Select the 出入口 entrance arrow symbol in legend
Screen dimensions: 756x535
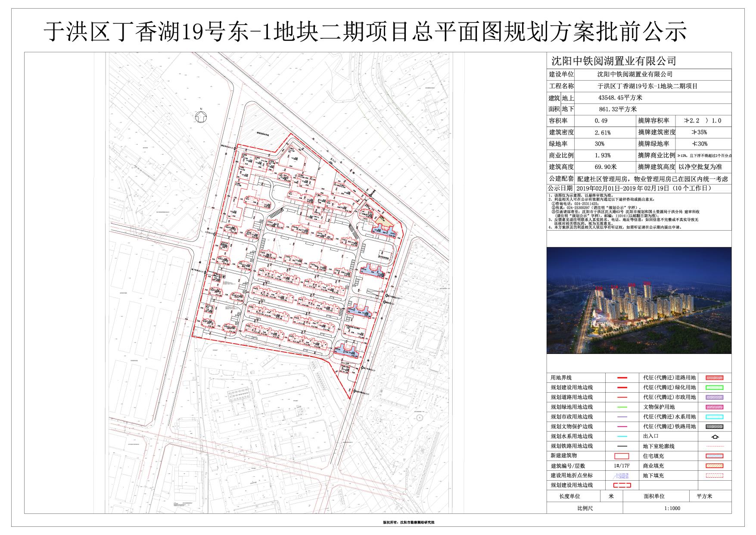point(716,437)
